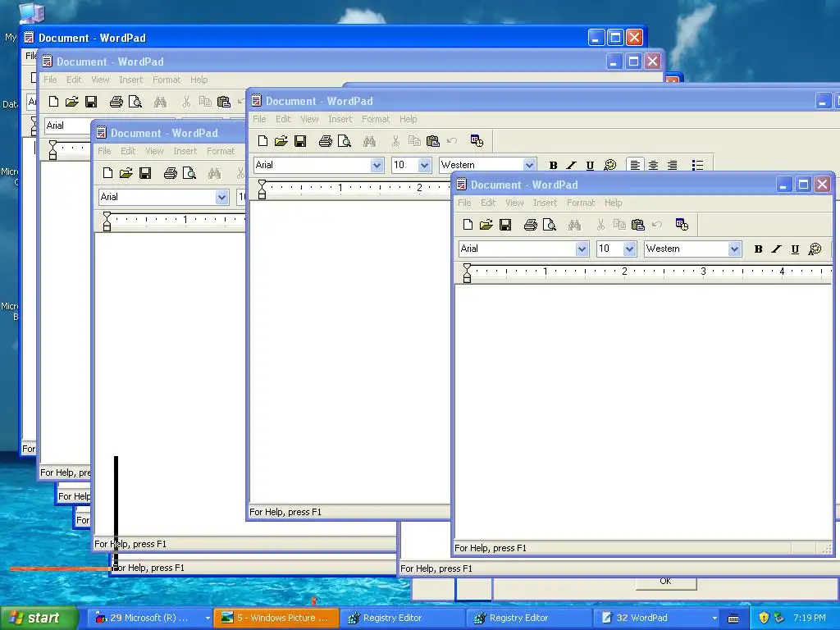Expand font size 10 dropdown in frontmost WordPad

[629, 249]
